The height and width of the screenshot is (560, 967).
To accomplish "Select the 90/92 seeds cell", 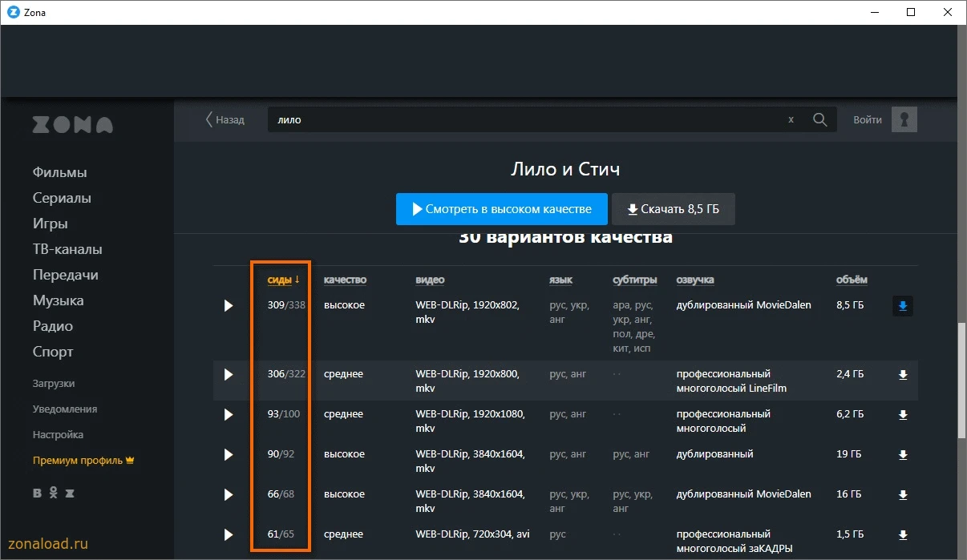I will (281, 454).
